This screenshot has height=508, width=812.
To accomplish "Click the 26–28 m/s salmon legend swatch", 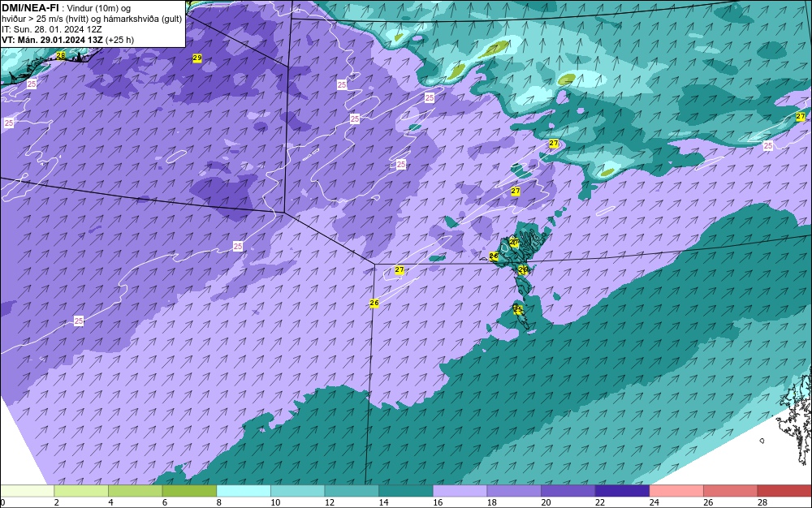I will pos(731,491).
